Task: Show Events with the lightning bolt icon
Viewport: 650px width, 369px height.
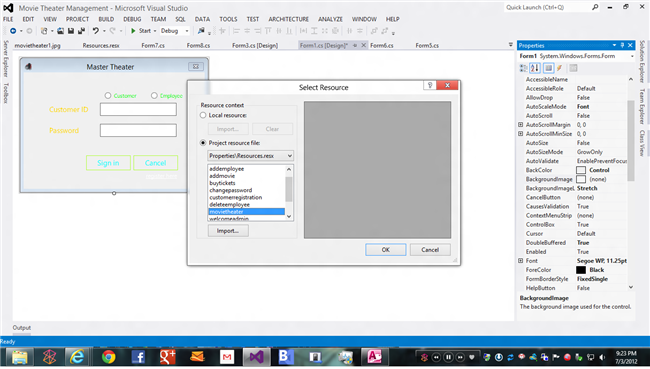Action: pyautogui.click(x=559, y=68)
